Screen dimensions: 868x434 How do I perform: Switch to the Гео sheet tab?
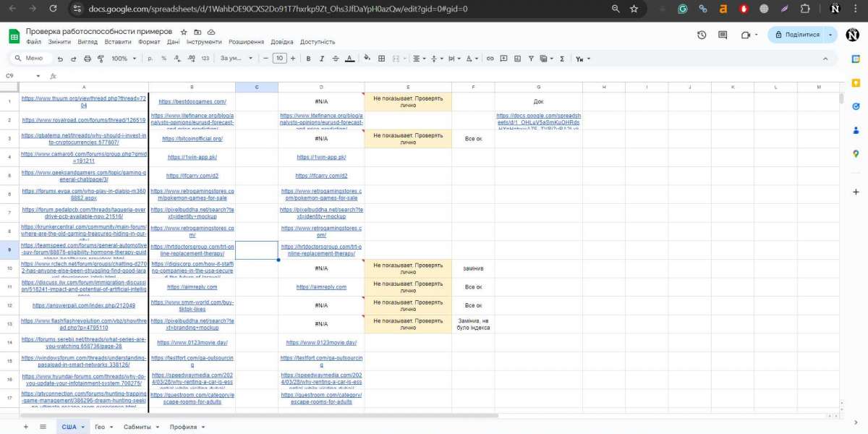click(100, 427)
